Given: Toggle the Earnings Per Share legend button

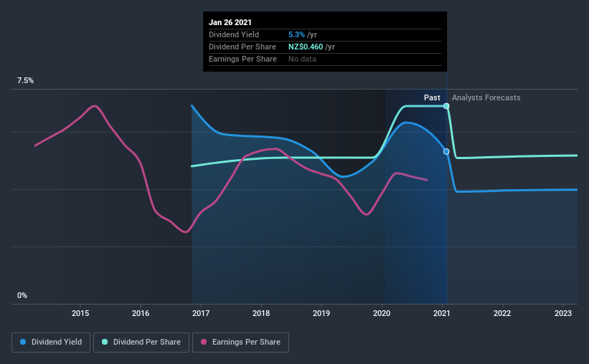Looking at the screenshot, I should (240, 343).
